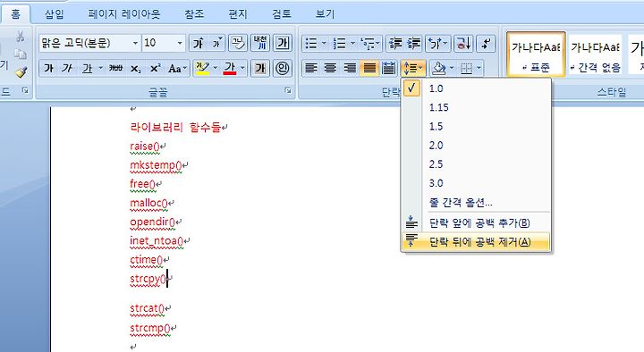
Task: Select line spacing 2.5
Action: (x=476, y=164)
